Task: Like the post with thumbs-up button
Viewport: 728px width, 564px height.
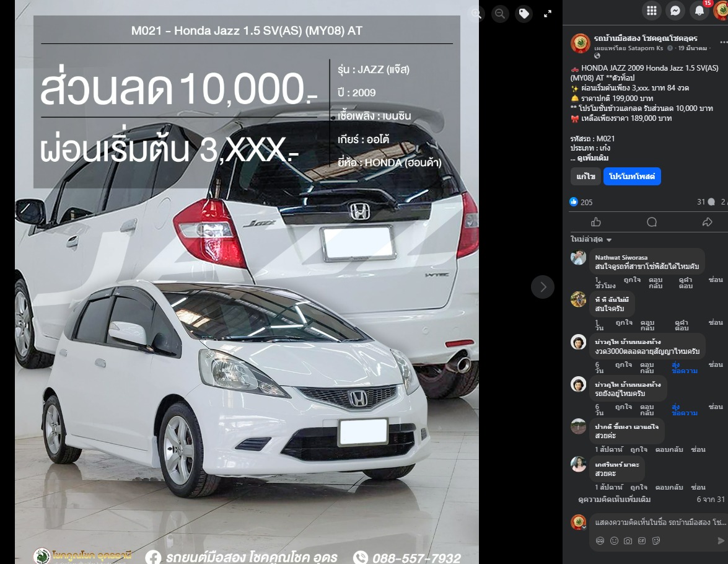Action: tap(596, 222)
